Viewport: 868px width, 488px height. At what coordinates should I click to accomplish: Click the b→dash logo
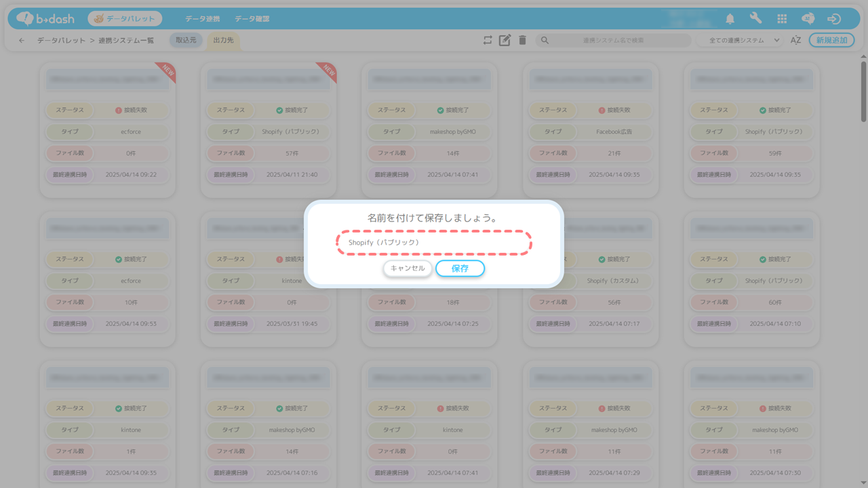[47, 19]
